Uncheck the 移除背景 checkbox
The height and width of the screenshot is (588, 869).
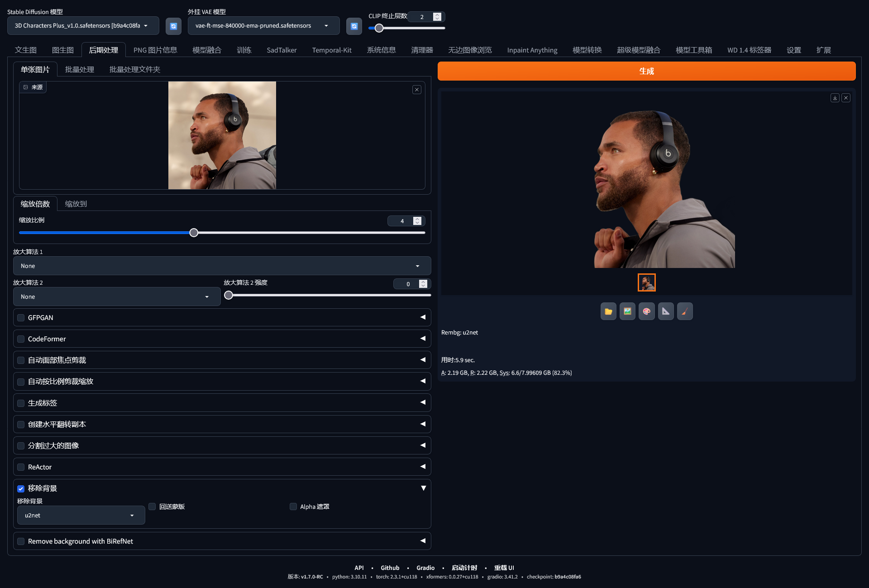21,488
